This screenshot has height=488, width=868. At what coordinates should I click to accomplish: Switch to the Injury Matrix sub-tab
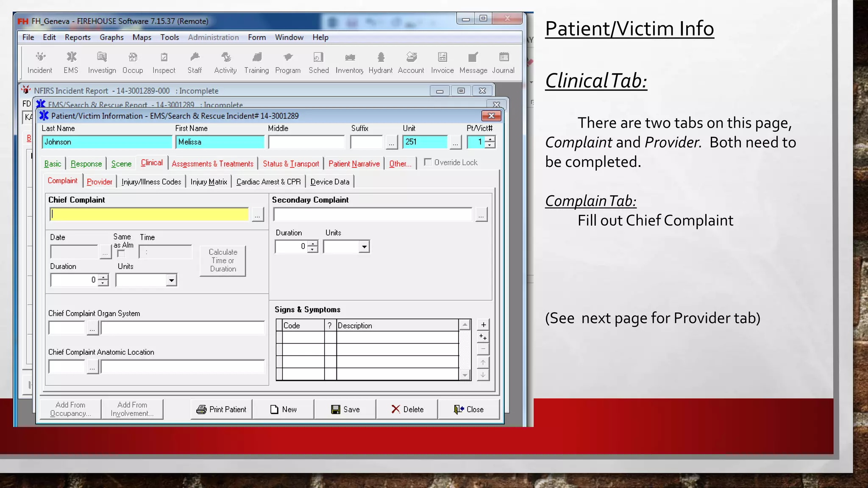point(209,182)
